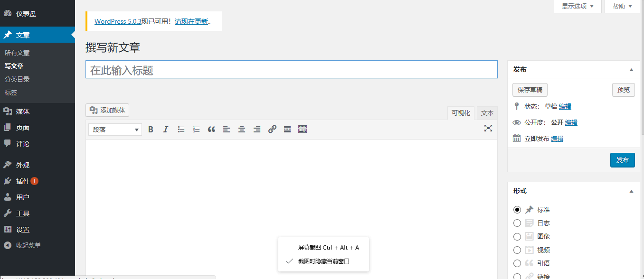Apply italic formatting in editor toolbar
Viewport: 644px width, 279px height.
[x=166, y=129]
